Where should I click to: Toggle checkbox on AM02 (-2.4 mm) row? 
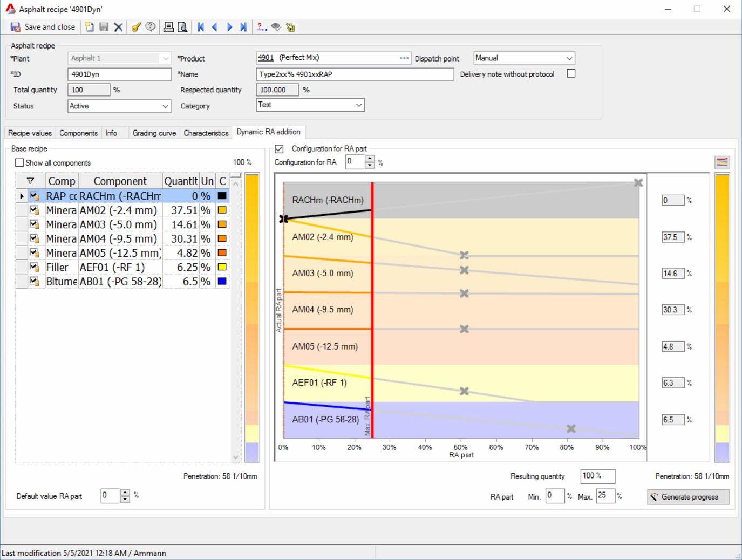(35, 210)
